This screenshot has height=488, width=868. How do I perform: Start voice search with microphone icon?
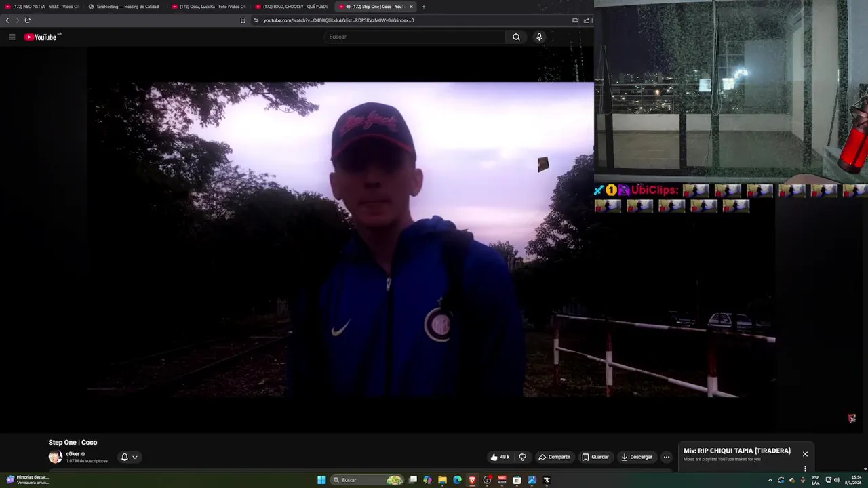[x=539, y=37]
